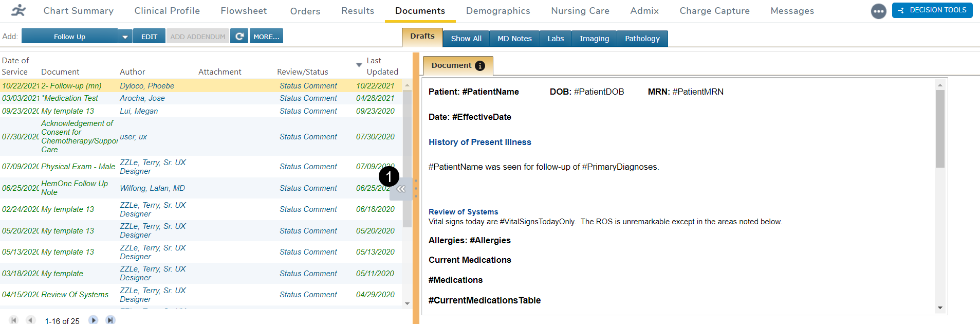The height and width of the screenshot is (324, 980).
Task: Click the running figure logo icon
Action: coord(19,10)
